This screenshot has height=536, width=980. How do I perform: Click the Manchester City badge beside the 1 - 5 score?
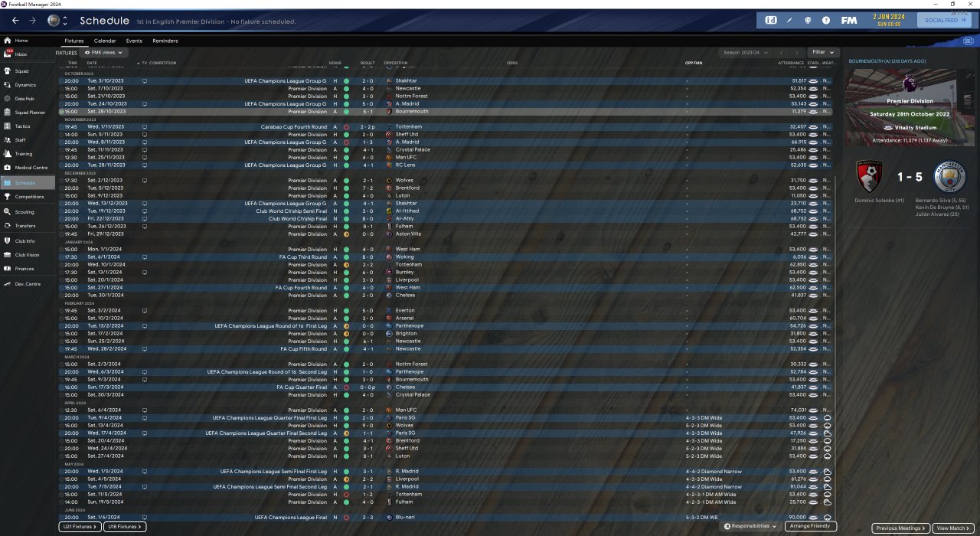pyautogui.click(x=951, y=176)
